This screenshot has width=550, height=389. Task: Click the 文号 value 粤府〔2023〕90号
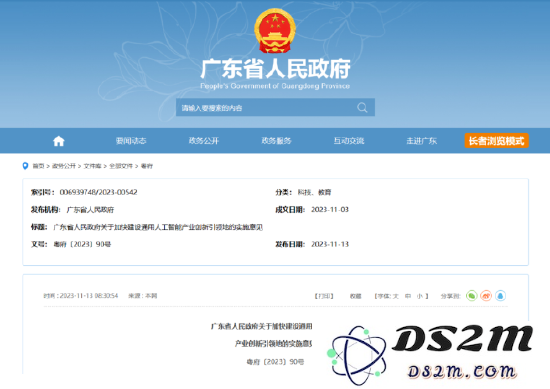point(82,244)
